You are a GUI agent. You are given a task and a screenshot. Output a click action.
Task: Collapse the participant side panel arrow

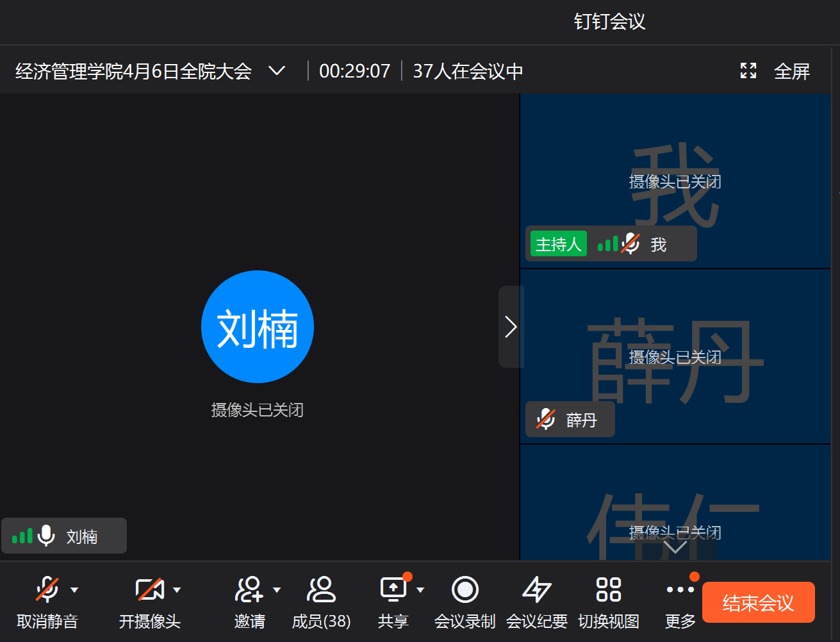(x=511, y=327)
